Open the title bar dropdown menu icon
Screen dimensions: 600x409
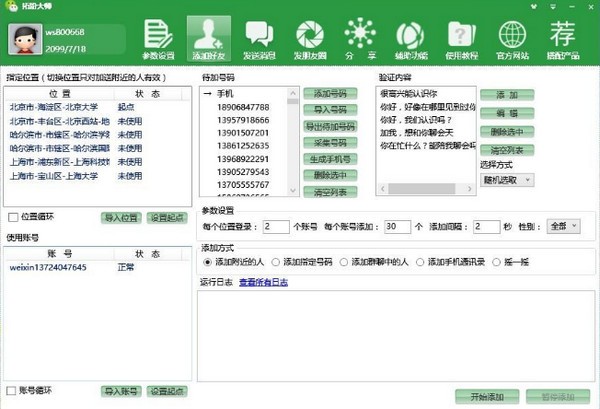[x=553, y=7]
